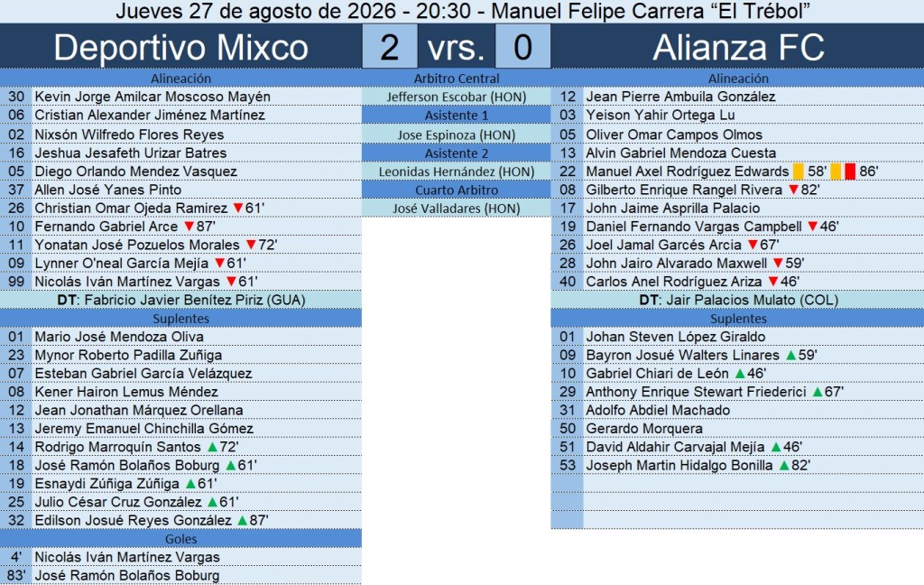
Task: Click the Alianza FC team header
Action: click(x=738, y=47)
